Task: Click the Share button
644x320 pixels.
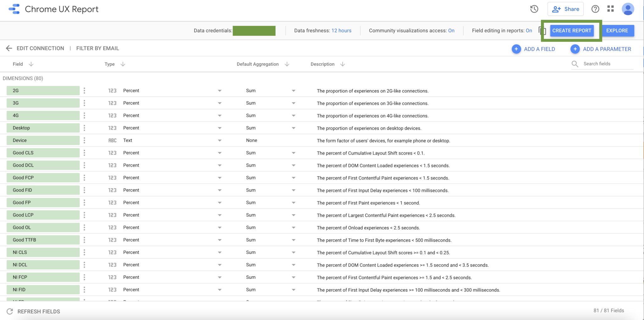Action: click(x=565, y=9)
